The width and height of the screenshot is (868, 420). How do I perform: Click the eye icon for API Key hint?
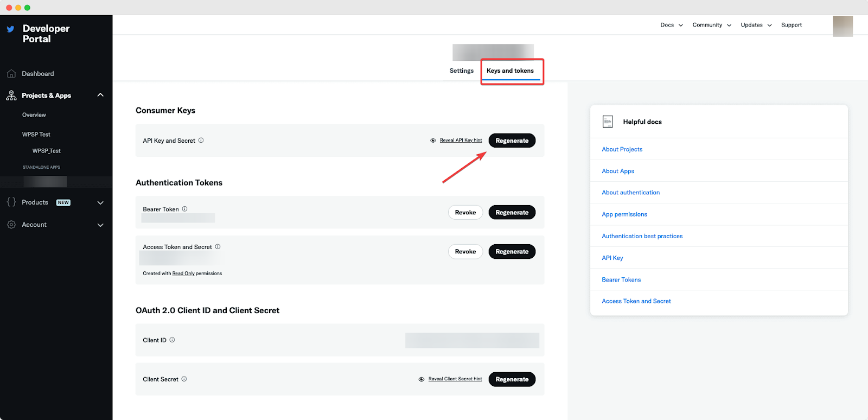[x=433, y=141]
